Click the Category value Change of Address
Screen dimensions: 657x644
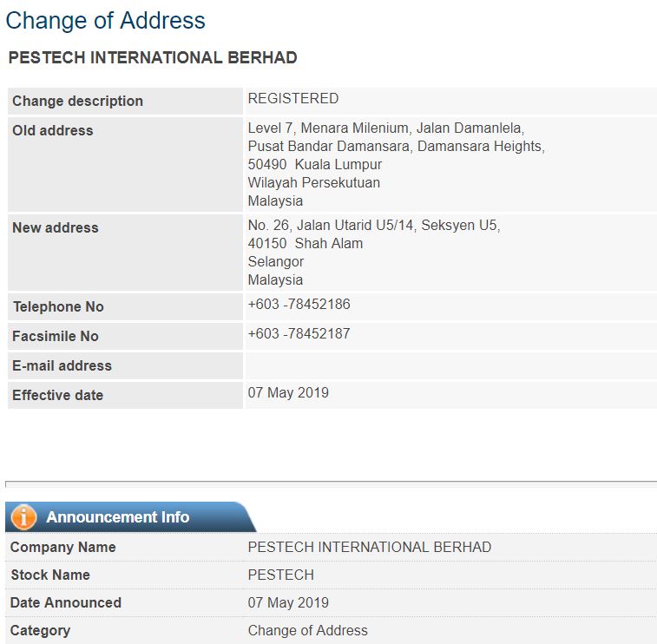[307, 630]
